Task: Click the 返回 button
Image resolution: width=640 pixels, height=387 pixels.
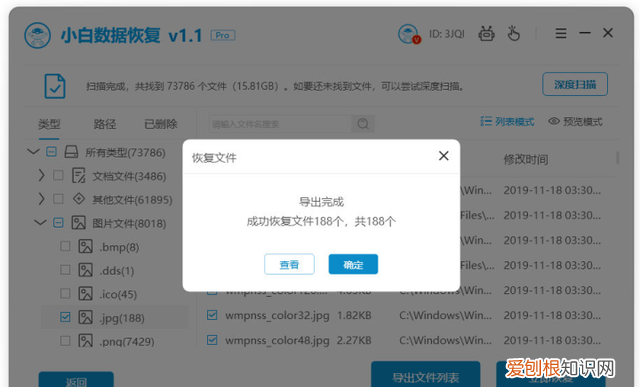Action: pos(76,379)
